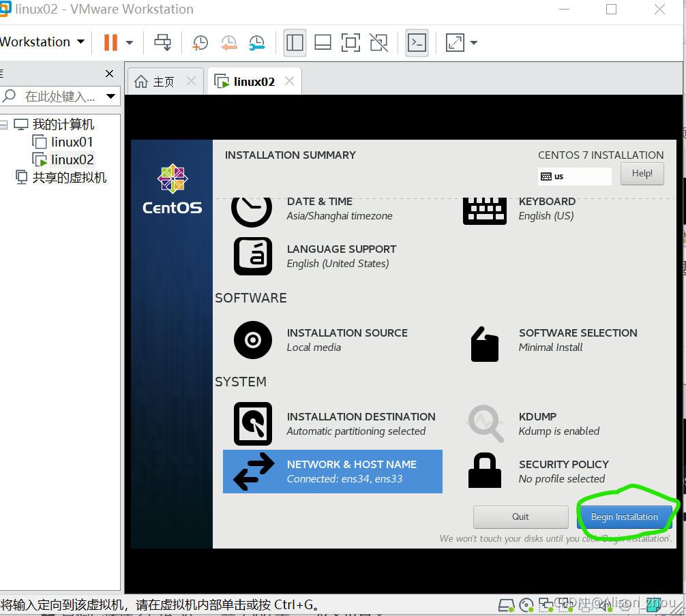Enter full screen mode
The width and height of the screenshot is (686, 616).
351,43
